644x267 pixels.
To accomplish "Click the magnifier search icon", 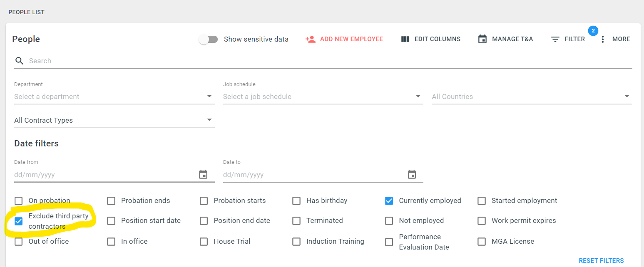I will coord(19,61).
